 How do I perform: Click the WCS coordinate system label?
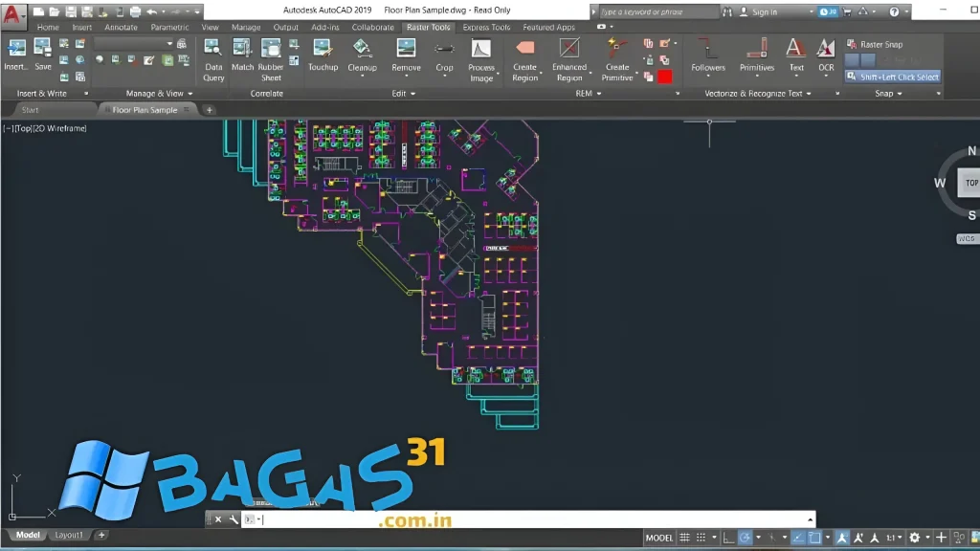click(967, 238)
